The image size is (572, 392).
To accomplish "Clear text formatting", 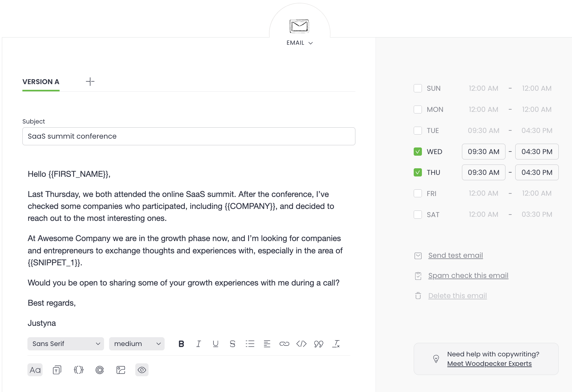I will [336, 344].
